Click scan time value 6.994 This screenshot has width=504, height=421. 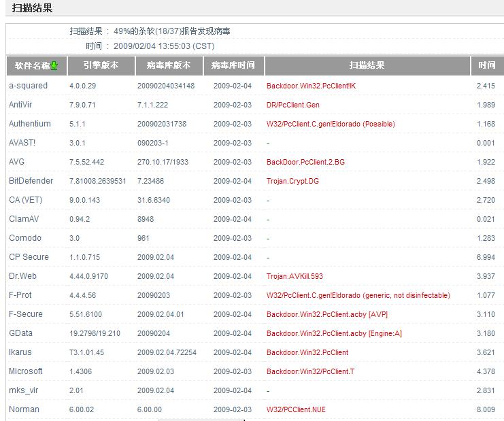tap(486, 257)
